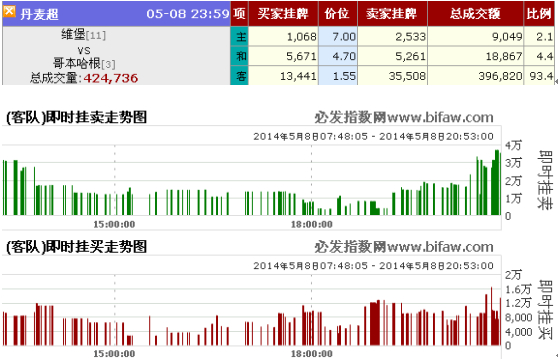The height and width of the screenshot is (361, 558).
Task: Click the 总成交额 column header
Action: [x=475, y=14]
